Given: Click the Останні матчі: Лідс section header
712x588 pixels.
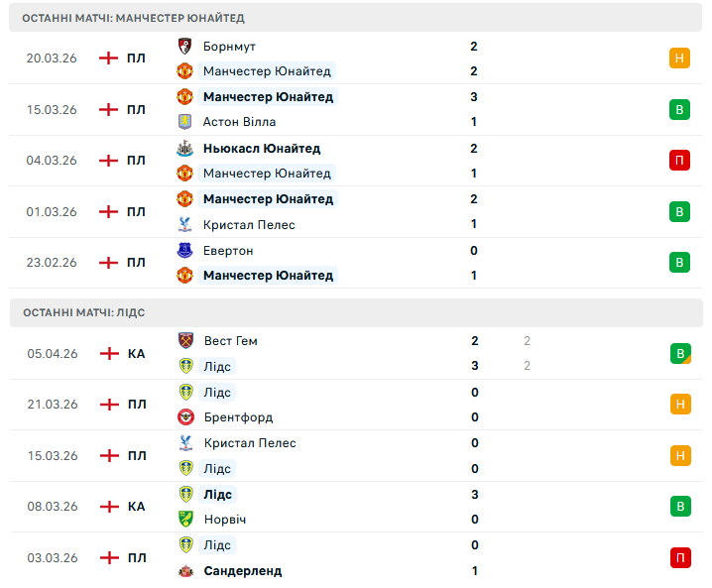Looking at the screenshot, I should [x=84, y=312].
